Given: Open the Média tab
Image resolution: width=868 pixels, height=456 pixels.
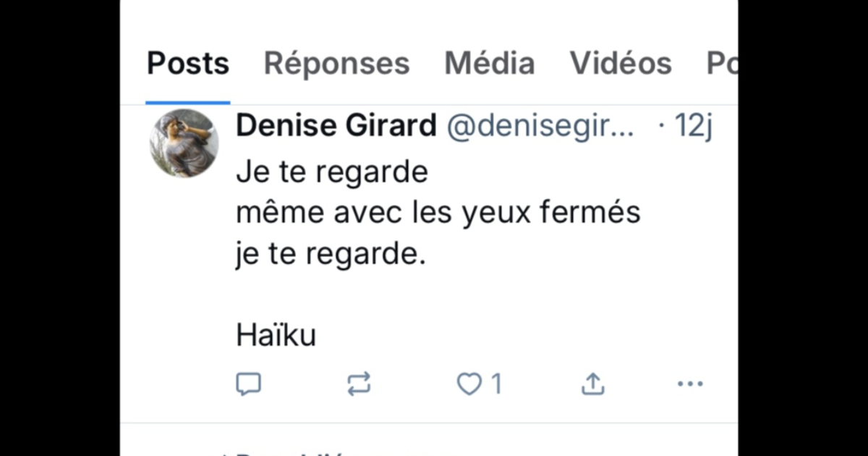Looking at the screenshot, I should coord(490,64).
